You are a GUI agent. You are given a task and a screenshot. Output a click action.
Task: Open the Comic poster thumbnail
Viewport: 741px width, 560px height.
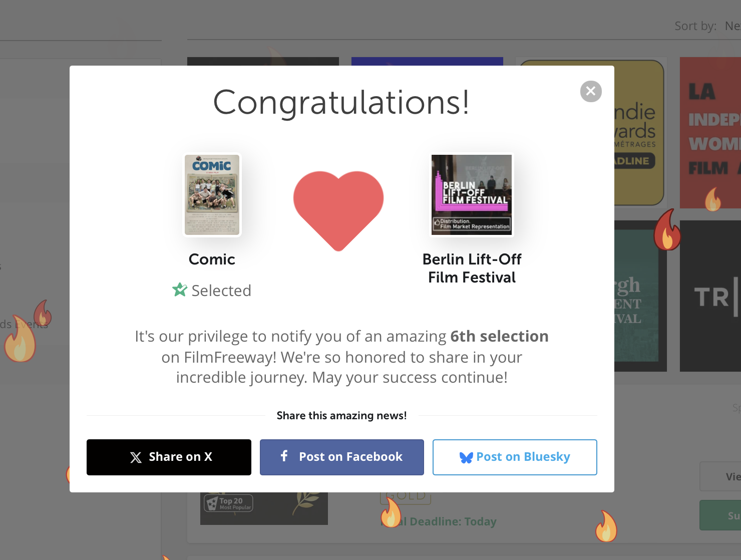pyautogui.click(x=212, y=195)
